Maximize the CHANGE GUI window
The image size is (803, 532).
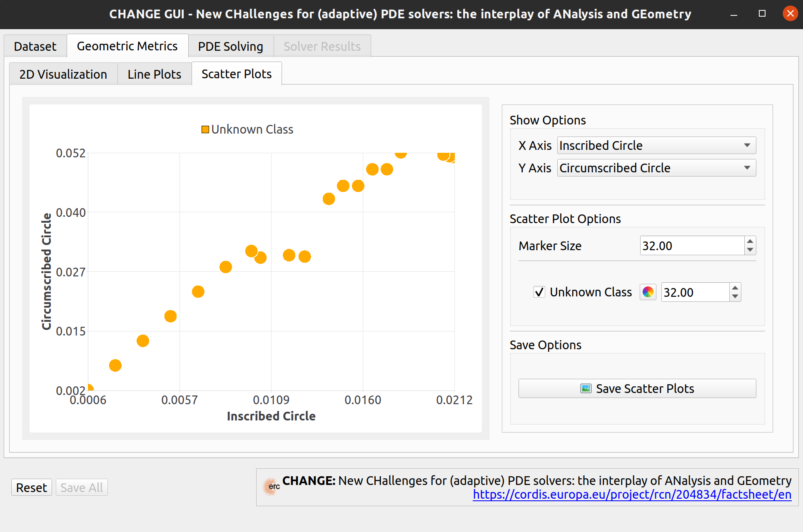point(762,14)
